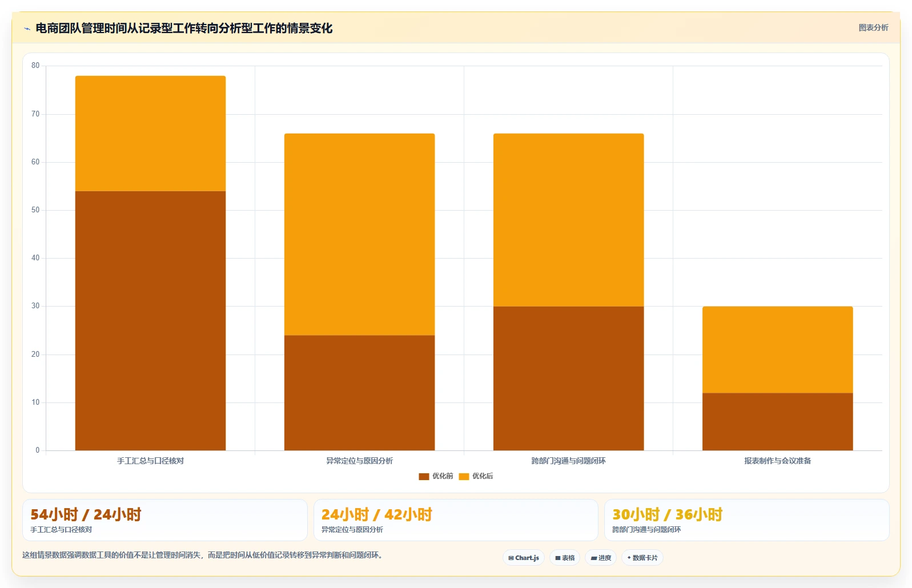Click the x-axis label 异常定位与原因分析
912x588 pixels.
coord(359,461)
